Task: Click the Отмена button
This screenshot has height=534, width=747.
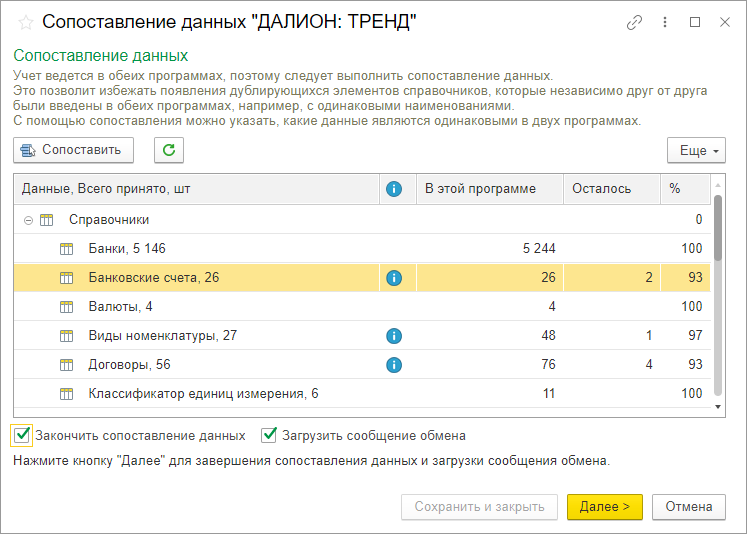Action: [688, 506]
